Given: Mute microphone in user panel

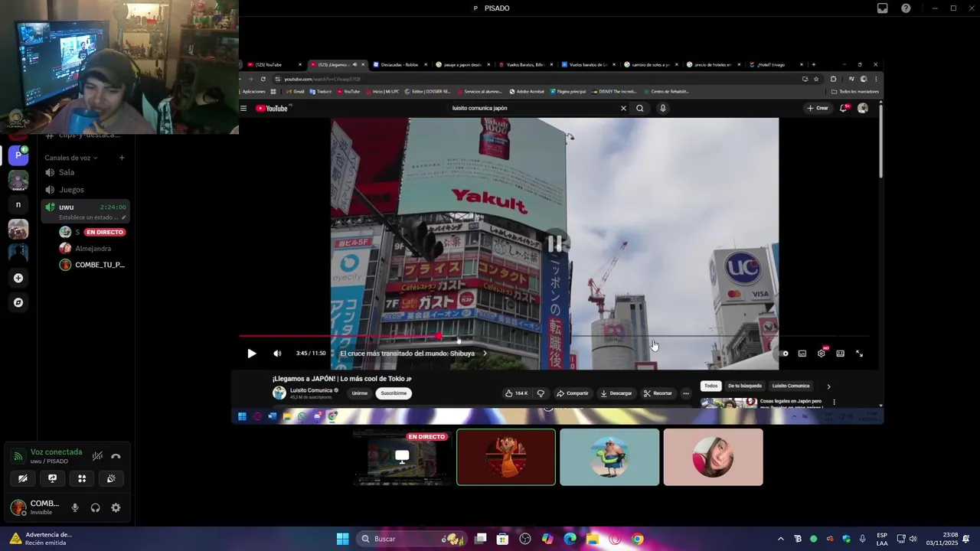Looking at the screenshot, I should (x=75, y=507).
